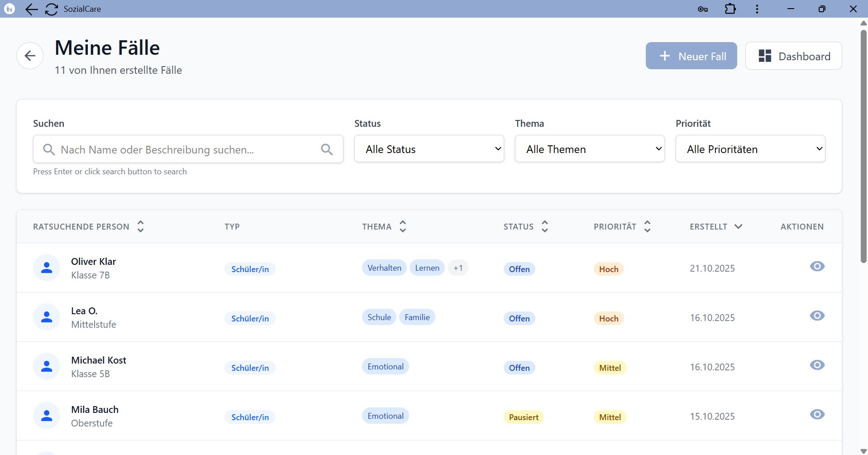View Oliver Klar's case via the eye icon
868x455 pixels.
click(x=817, y=266)
